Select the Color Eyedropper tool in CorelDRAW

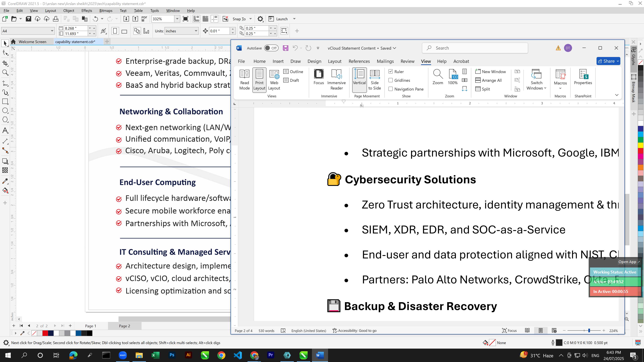tap(5, 181)
